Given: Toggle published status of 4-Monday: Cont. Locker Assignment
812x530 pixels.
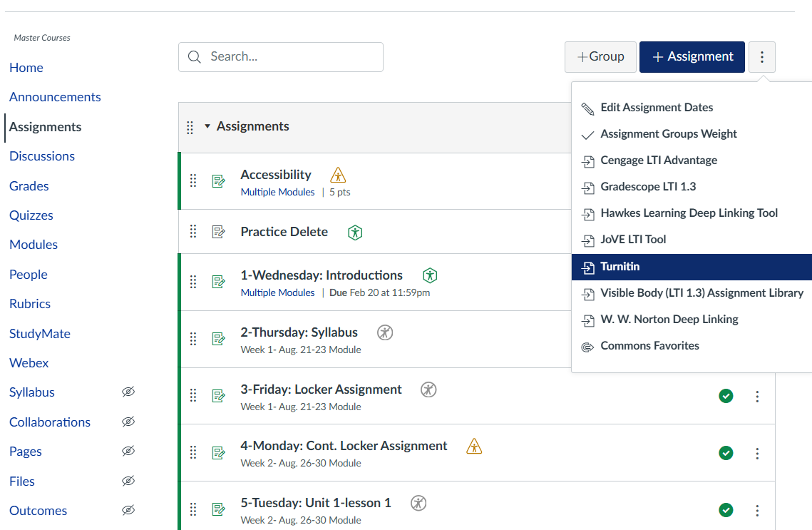Looking at the screenshot, I should pos(726,453).
